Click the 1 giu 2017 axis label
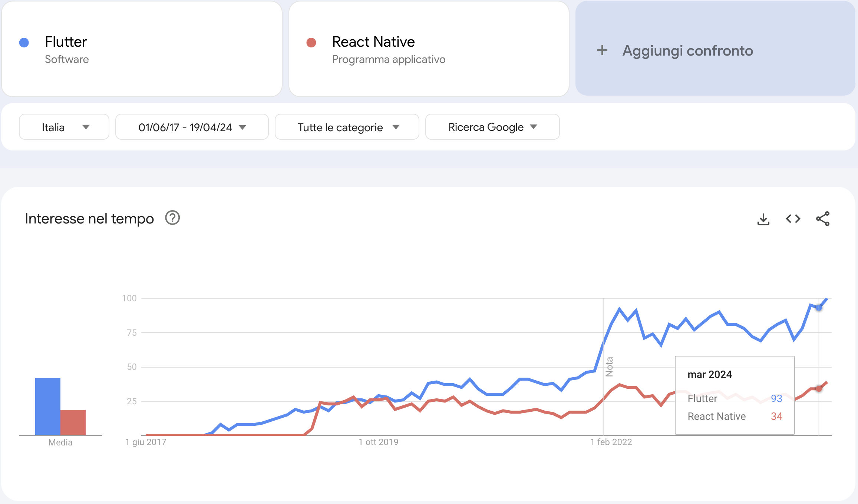 (x=146, y=442)
